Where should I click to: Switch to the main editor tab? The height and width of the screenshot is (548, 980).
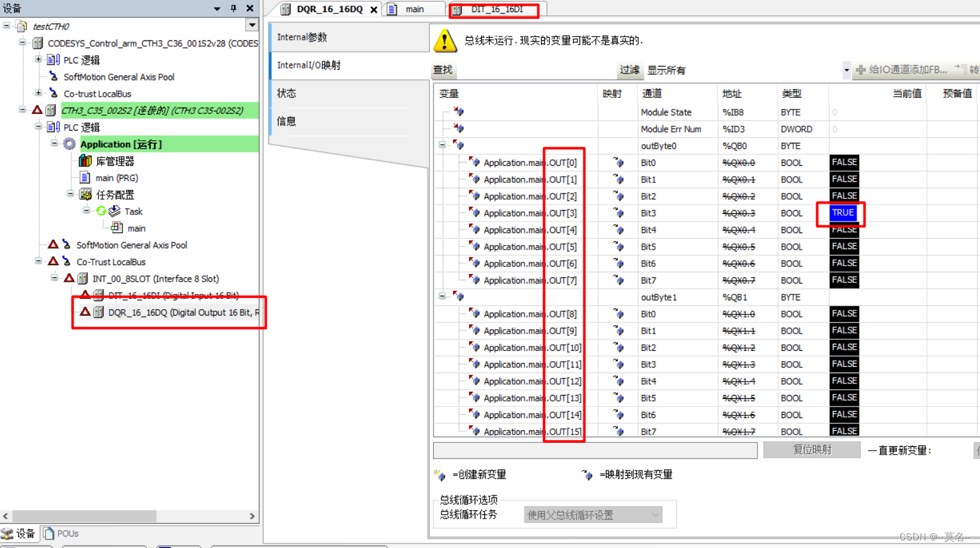click(415, 9)
